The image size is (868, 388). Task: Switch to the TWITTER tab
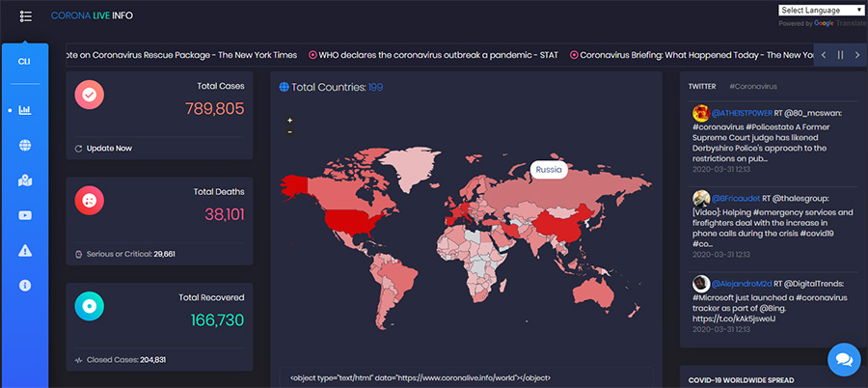702,87
